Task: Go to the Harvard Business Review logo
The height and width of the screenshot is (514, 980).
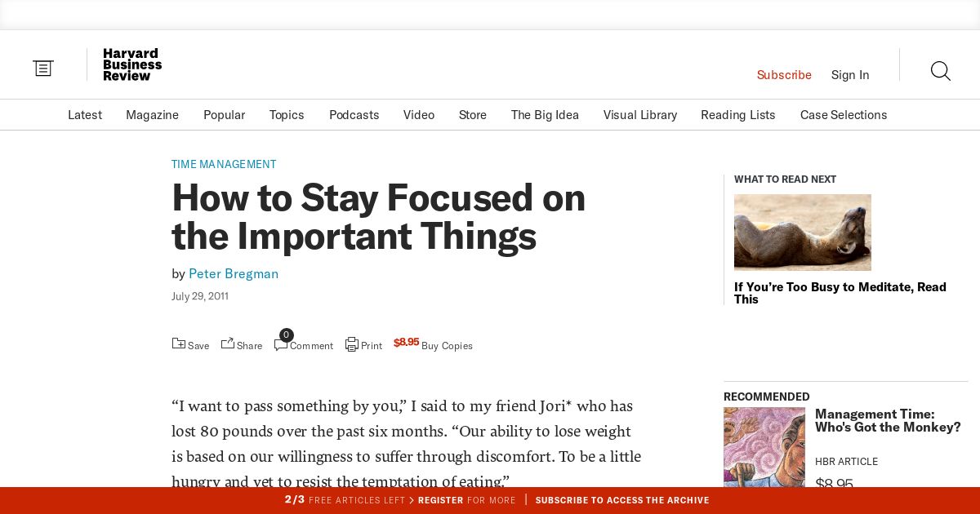Action: (132, 65)
